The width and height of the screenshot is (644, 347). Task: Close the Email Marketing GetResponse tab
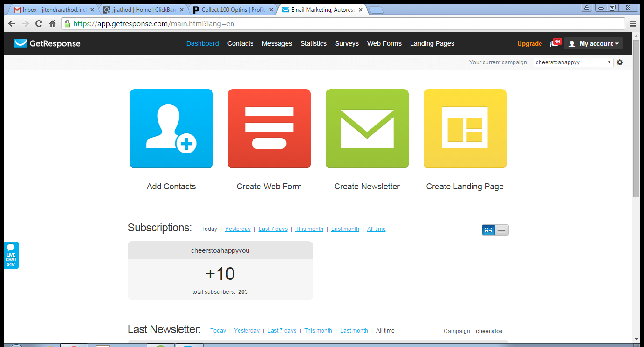[360, 10]
